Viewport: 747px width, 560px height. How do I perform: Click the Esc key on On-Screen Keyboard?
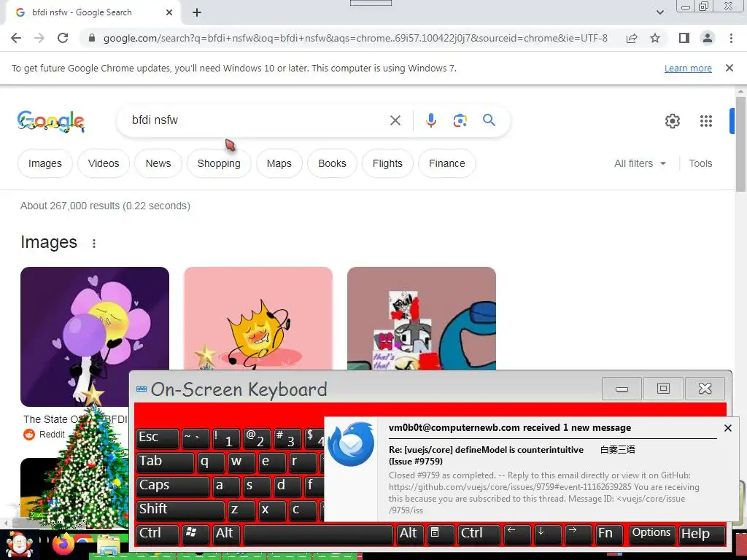(x=158, y=438)
